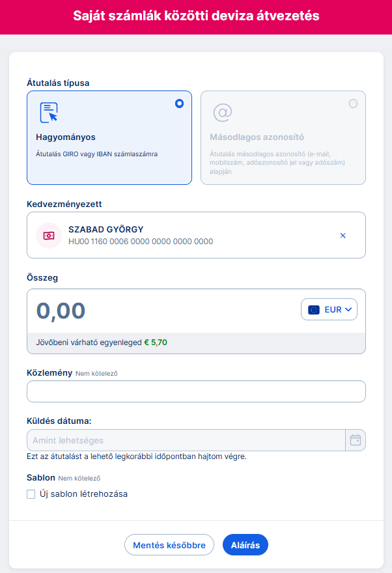
Task: Click the Mentés későbbre button
Action: point(169,545)
